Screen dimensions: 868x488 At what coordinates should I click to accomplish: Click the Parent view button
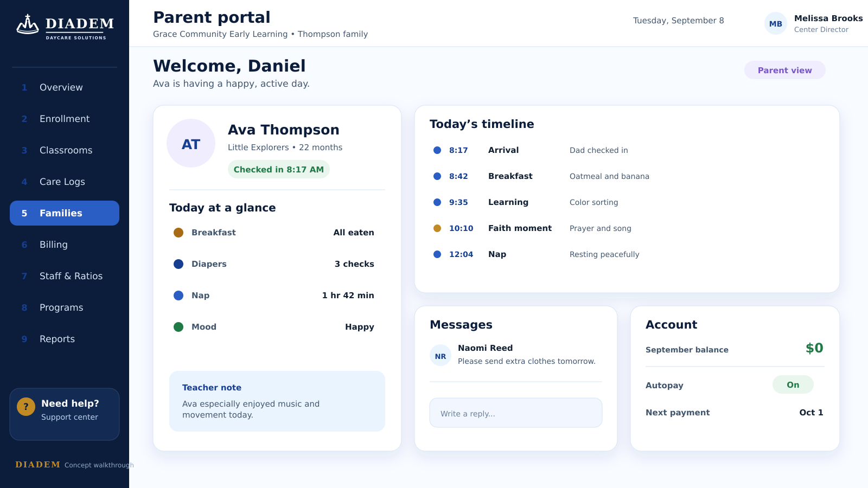point(784,70)
